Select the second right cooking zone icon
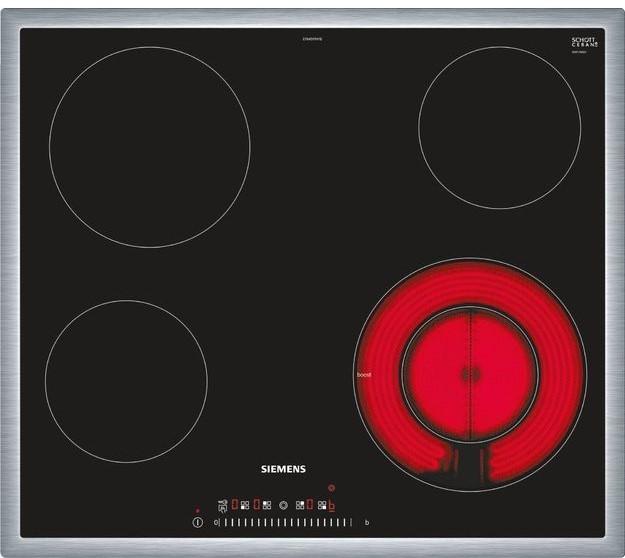 [321, 505]
